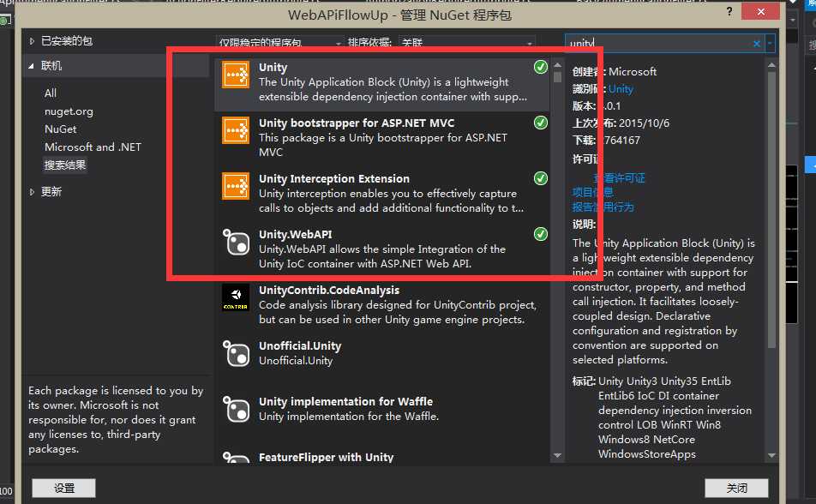
Task: Click the creator Microsoft text
Action: tap(633, 72)
